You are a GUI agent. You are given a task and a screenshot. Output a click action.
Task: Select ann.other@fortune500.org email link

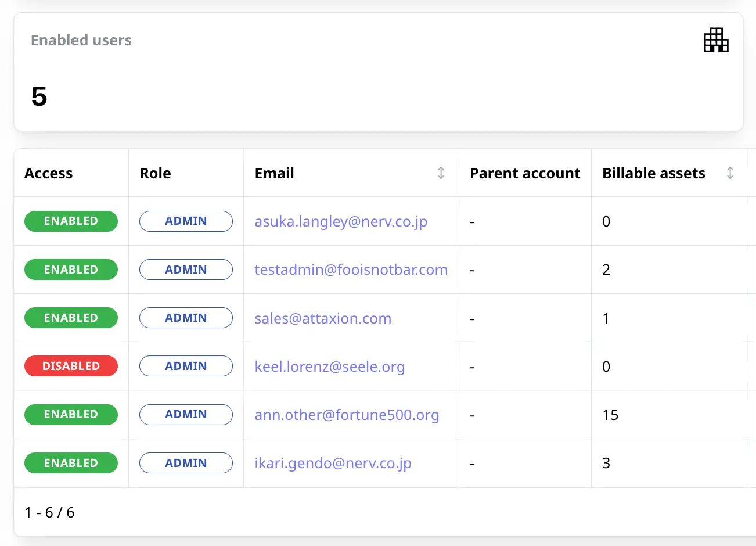[347, 415]
